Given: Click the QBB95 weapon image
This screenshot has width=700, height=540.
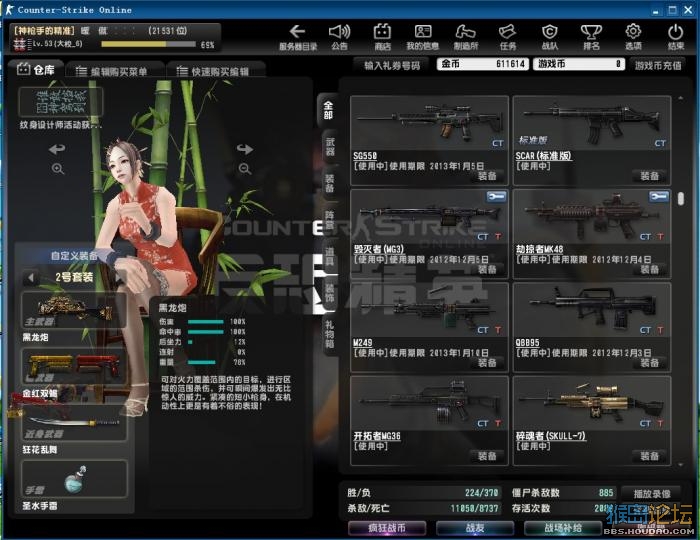Looking at the screenshot, I should click(592, 310).
